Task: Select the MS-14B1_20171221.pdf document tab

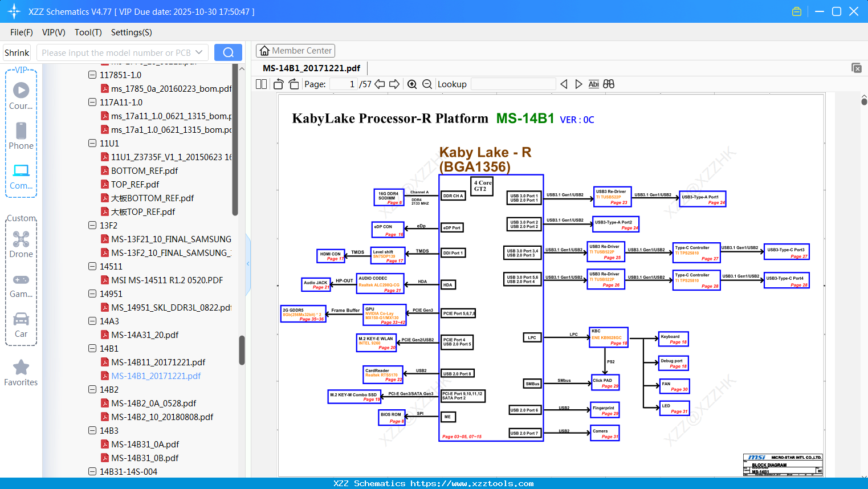Action: click(x=311, y=68)
